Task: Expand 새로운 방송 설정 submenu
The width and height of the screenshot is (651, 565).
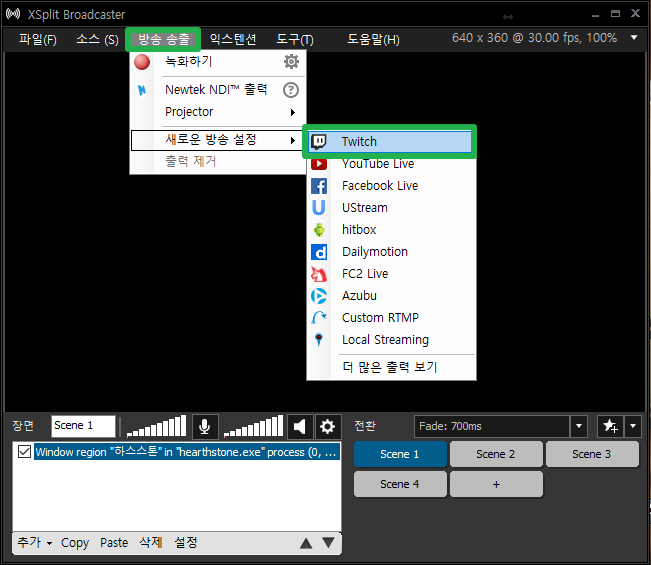Action: (218, 140)
